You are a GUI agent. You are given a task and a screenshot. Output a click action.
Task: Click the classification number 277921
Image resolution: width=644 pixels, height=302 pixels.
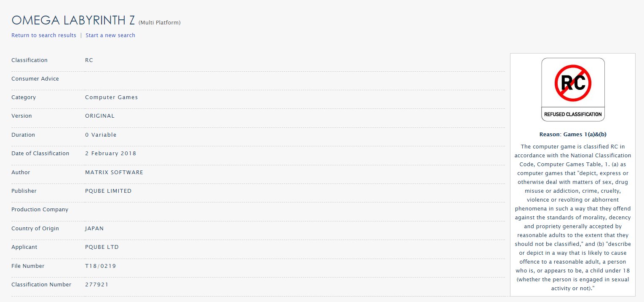tap(96, 285)
